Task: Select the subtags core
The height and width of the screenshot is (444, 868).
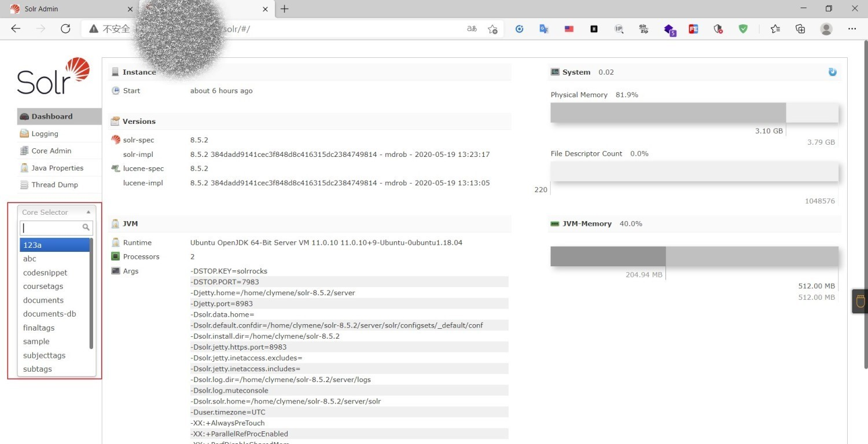Action: click(x=55, y=369)
